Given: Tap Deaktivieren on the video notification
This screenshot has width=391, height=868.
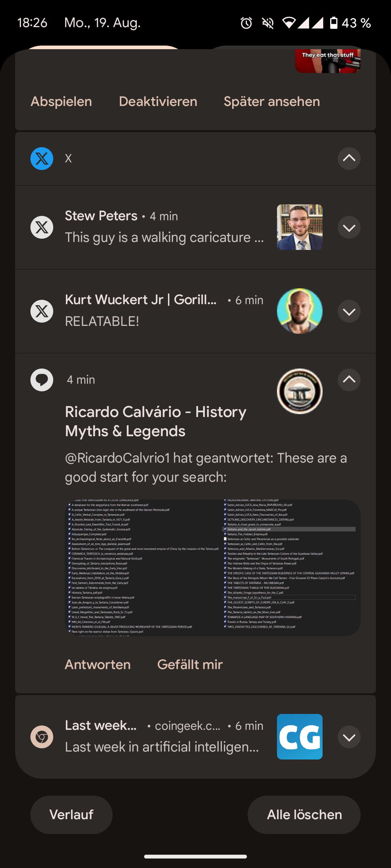Looking at the screenshot, I should click(158, 102).
